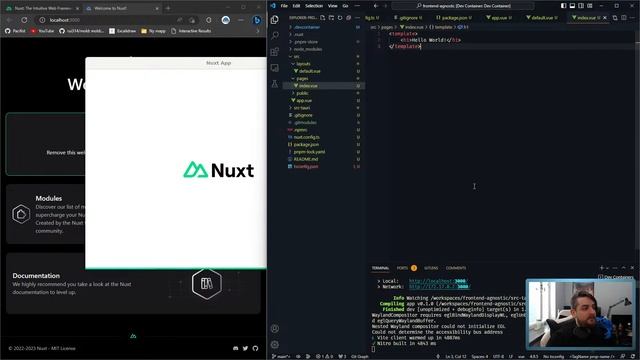
Task: Click the New Folder icon in Explorer
Action: [331, 18]
